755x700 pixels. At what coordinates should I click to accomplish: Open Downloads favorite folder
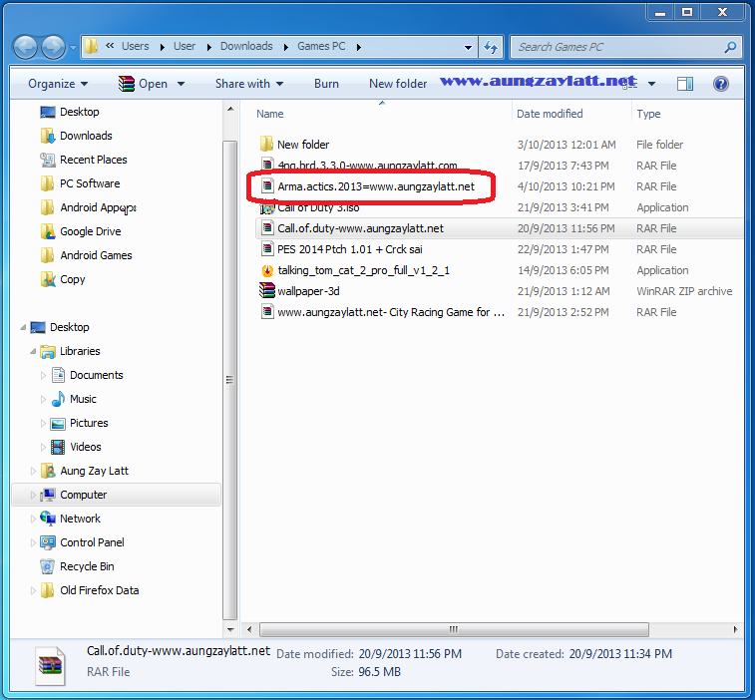(86, 136)
